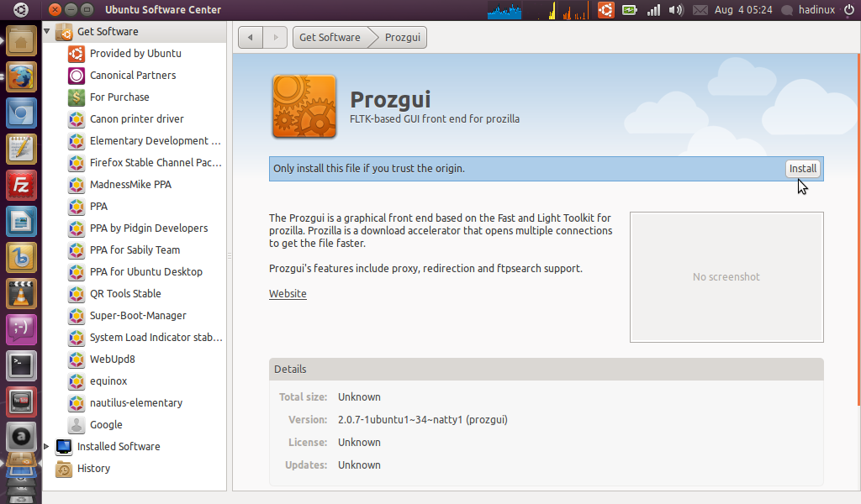Click the Ubuntu dash button top-left
Image resolution: width=861 pixels, height=504 pixels.
tap(20, 9)
